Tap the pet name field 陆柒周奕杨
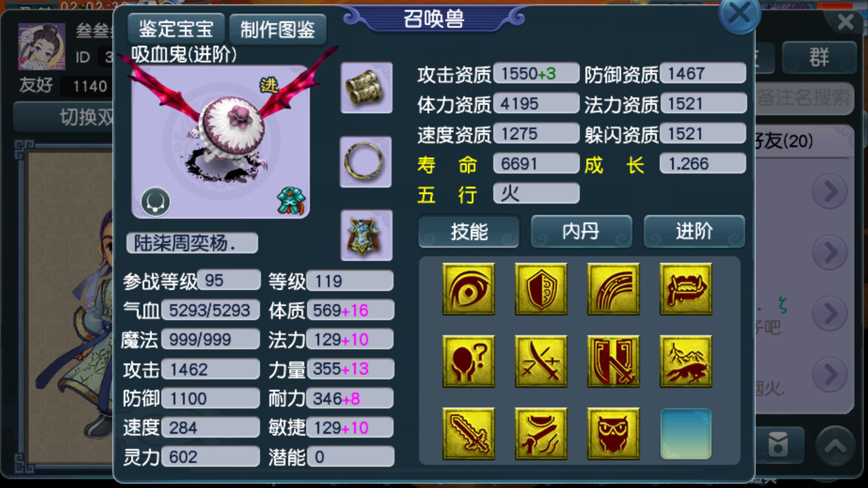The height and width of the screenshot is (488, 868). tap(192, 243)
